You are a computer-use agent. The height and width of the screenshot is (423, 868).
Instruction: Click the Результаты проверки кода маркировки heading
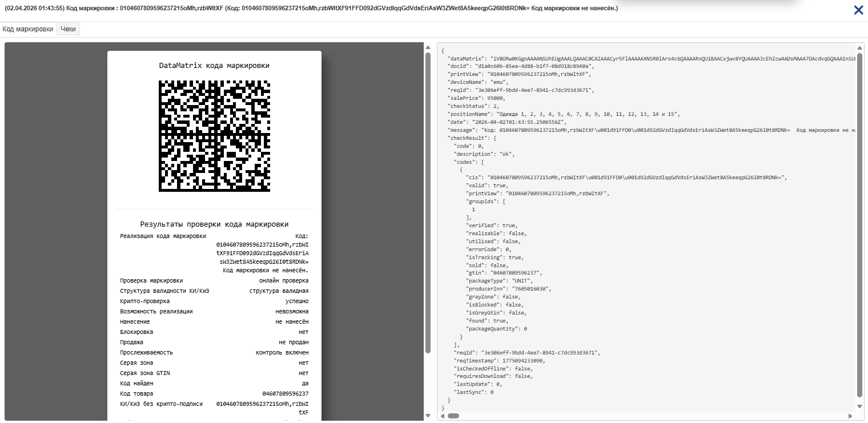(x=214, y=224)
